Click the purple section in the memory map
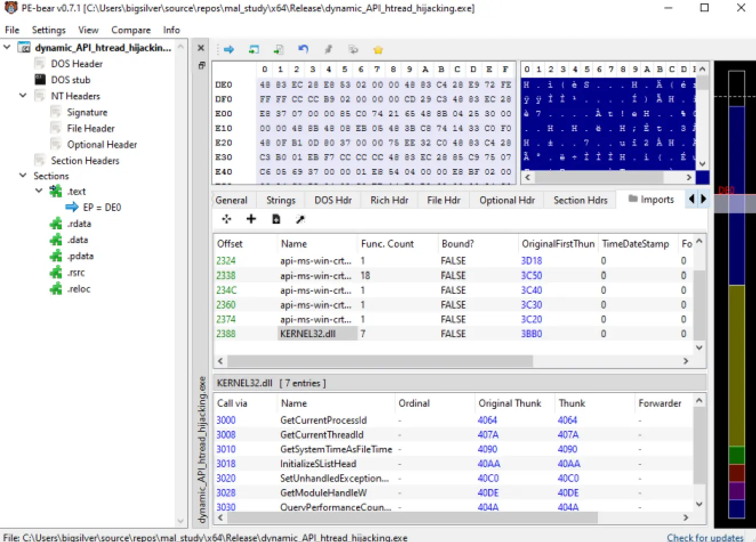This screenshot has width=756, height=542. coord(737,491)
